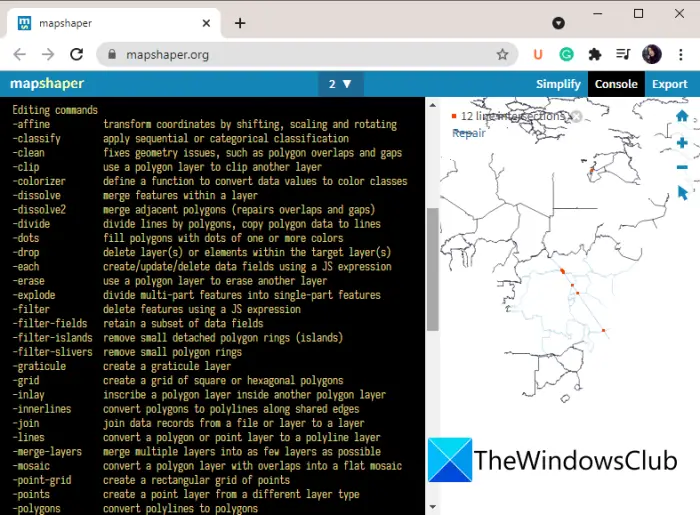Open the Simplify tab

coord(558,84)
